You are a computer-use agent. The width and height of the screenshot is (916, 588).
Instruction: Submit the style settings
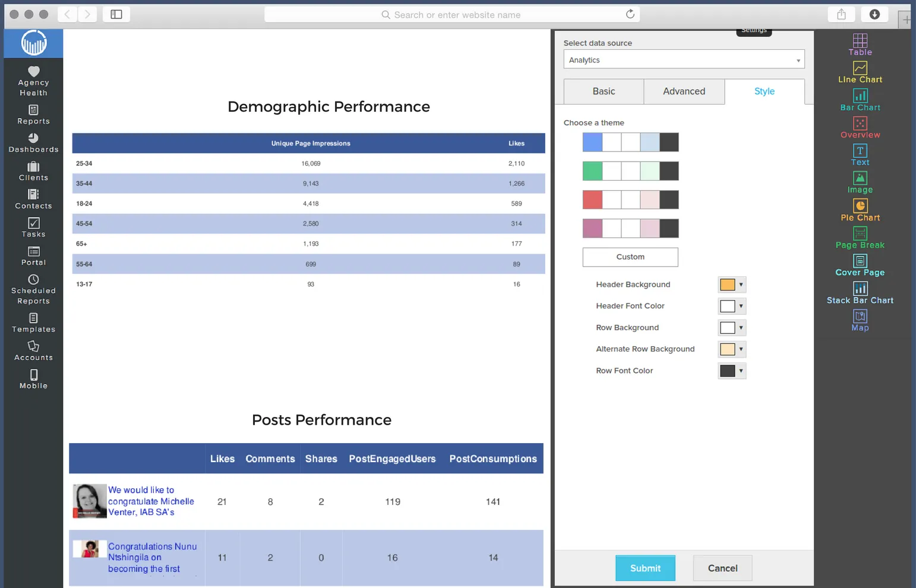(645, 568)
